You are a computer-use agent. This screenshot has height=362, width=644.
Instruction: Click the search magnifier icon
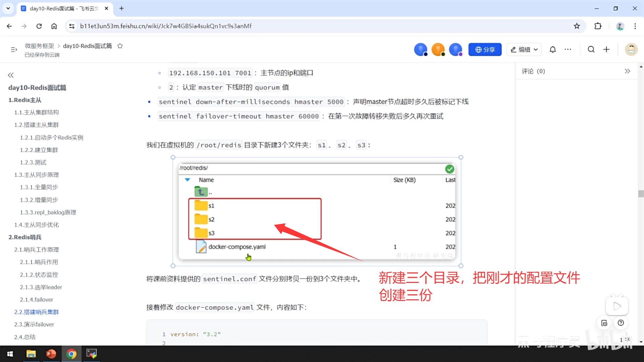tap(591, 50)
